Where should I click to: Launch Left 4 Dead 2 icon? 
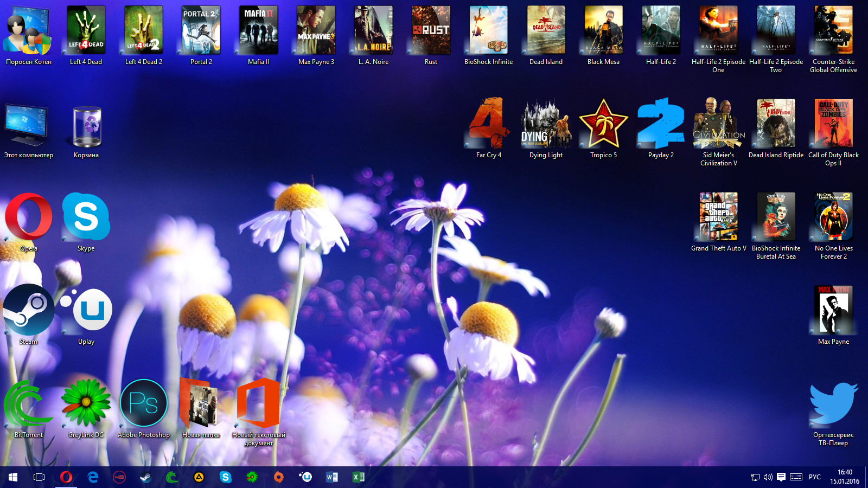pos(143,30)
